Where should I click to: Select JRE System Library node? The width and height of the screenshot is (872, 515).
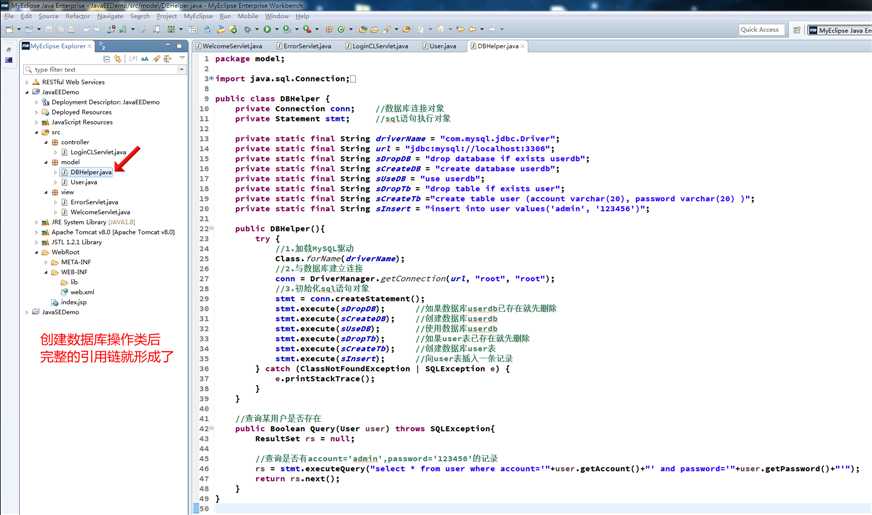pyautogui.click(x=88, y=222)
